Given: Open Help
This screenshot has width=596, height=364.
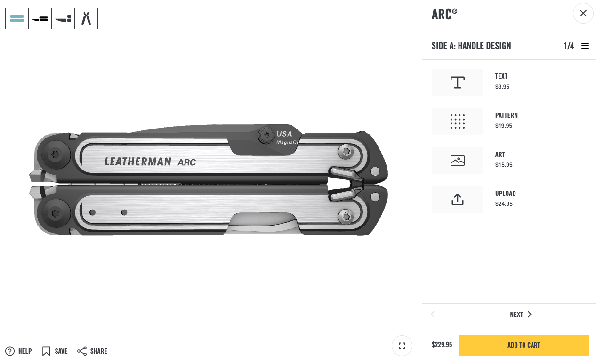Looking at the screenshot, I should point(18,351).
